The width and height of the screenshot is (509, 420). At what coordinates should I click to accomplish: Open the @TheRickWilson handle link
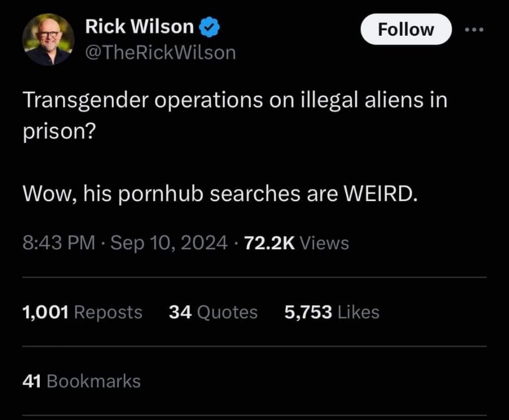(x=160, y=53)
